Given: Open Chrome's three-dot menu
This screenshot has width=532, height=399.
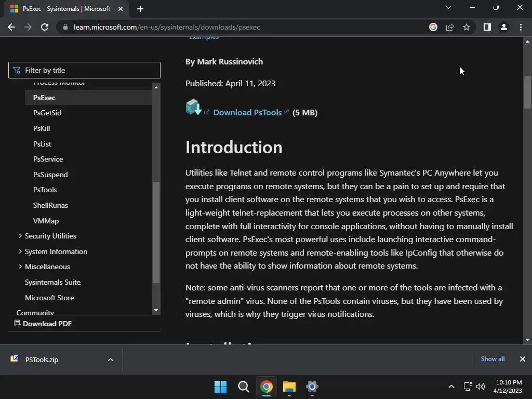Looking at the screenshot, I should [x=521, y=27].
